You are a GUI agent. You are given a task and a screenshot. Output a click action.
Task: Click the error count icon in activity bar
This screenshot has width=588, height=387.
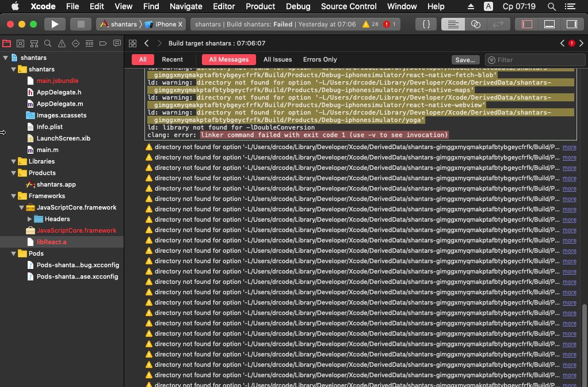pos(387,24)
